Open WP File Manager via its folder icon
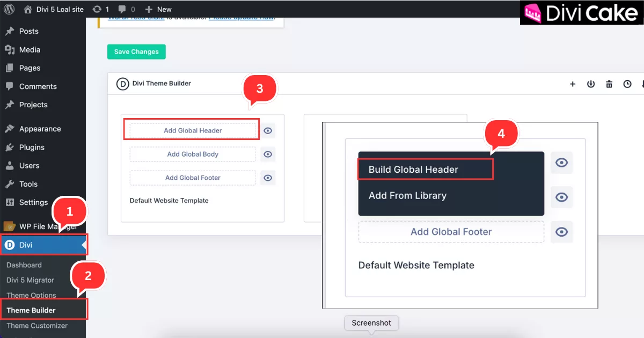The image size is (644, 338). [x=9, y=226]
